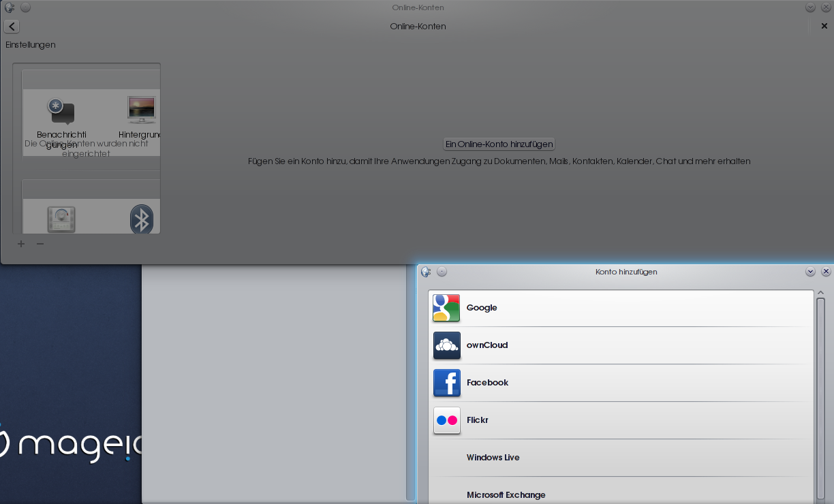834x504 pixels.
Task: Add an account with the plus button
Action: [x=21, y=244]
